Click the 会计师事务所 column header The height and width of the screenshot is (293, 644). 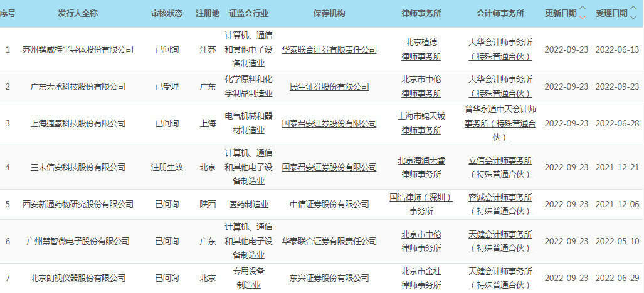[500, 13]
